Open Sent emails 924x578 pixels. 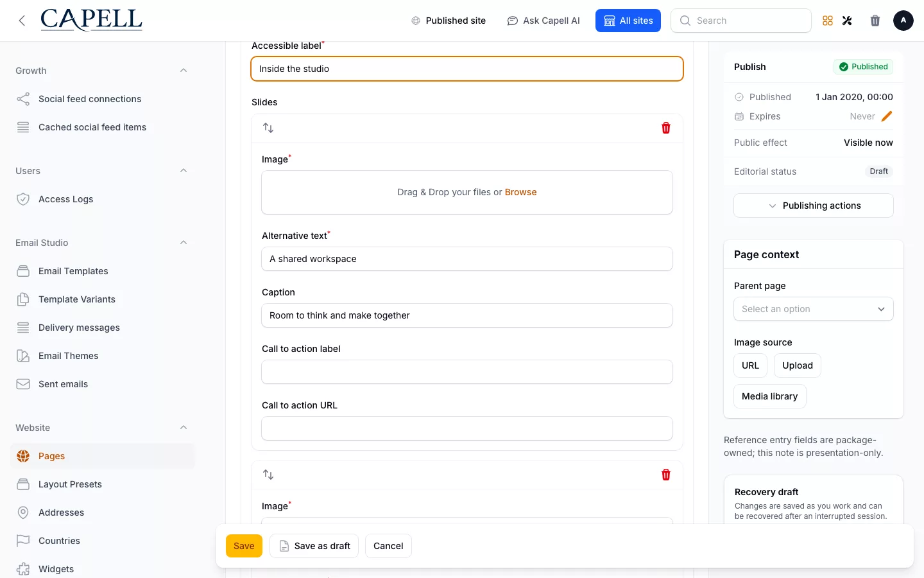tap(103, 384)
